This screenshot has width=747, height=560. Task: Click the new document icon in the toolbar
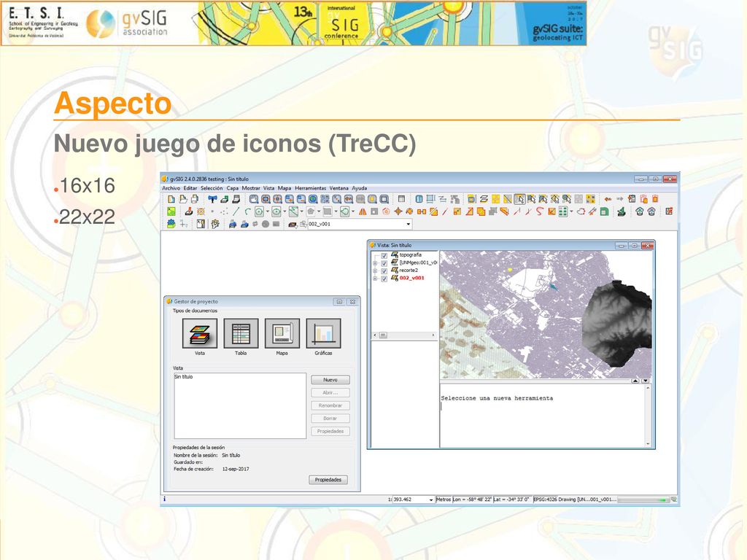tap(171, 199)
